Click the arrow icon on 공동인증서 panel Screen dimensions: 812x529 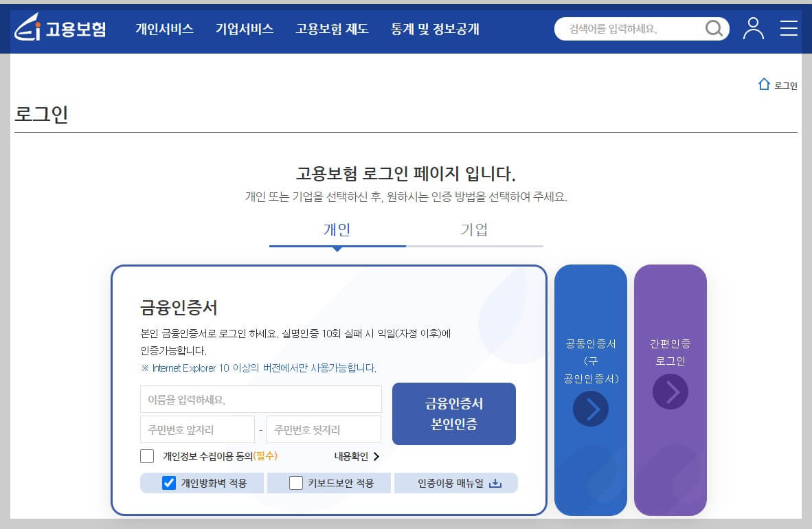pyautogui.click(x=590, y=408)
